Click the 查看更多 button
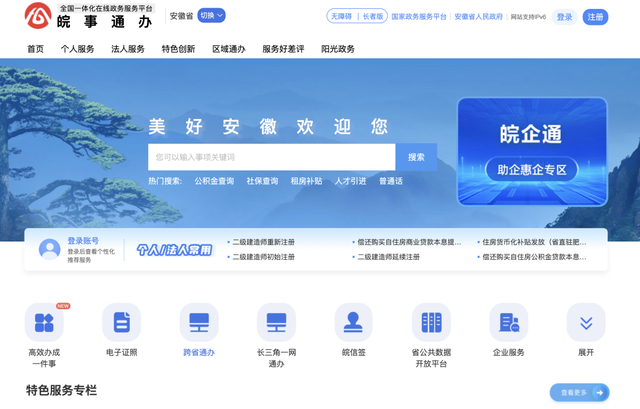Viewport: 640px width, 409px height. click(x=580, y=393)
